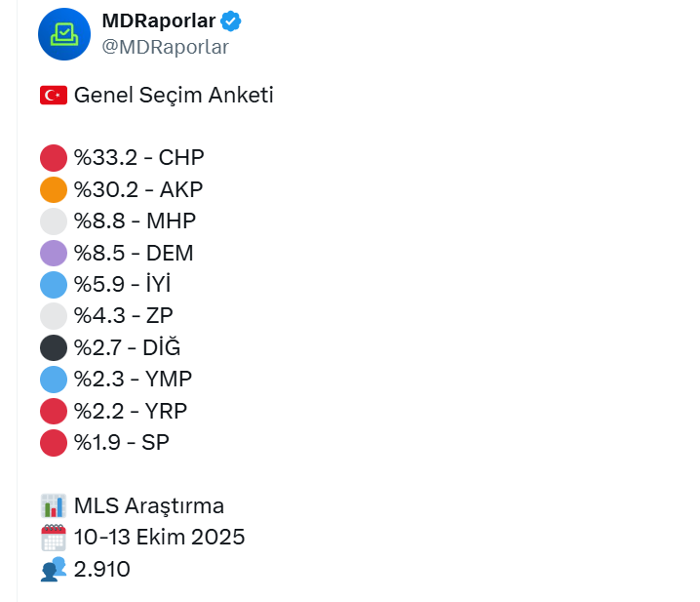Click the purple circle beside DEM
The image size is (700, 602).
point(54,253)
